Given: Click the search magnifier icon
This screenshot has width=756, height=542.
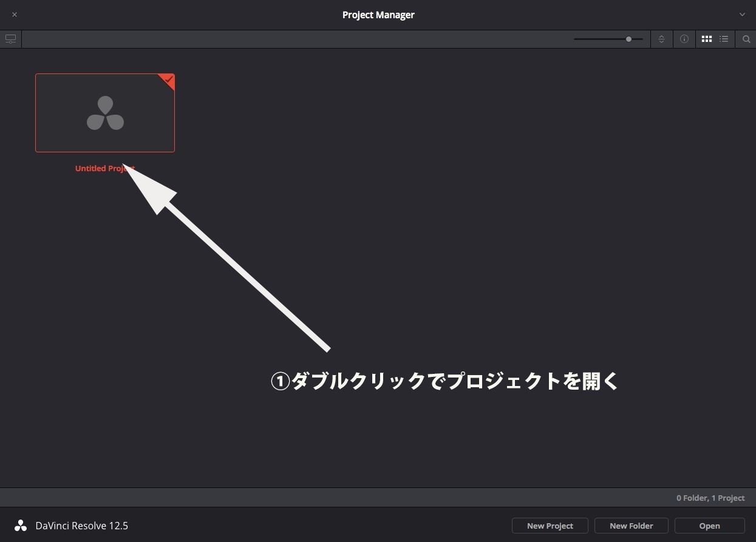Looking at the screenshot, I should click(746, 39).
